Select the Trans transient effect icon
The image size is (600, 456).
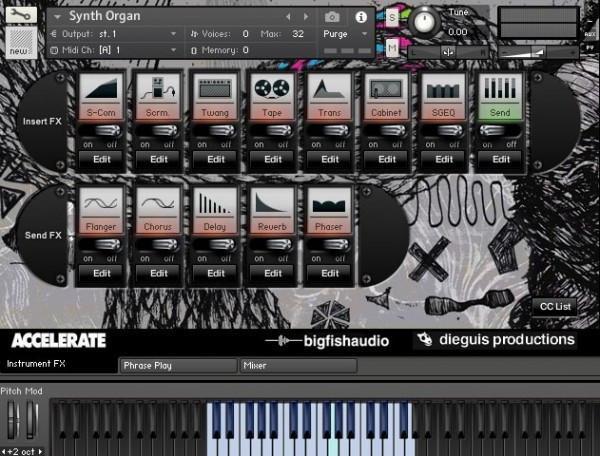point(329,96)
